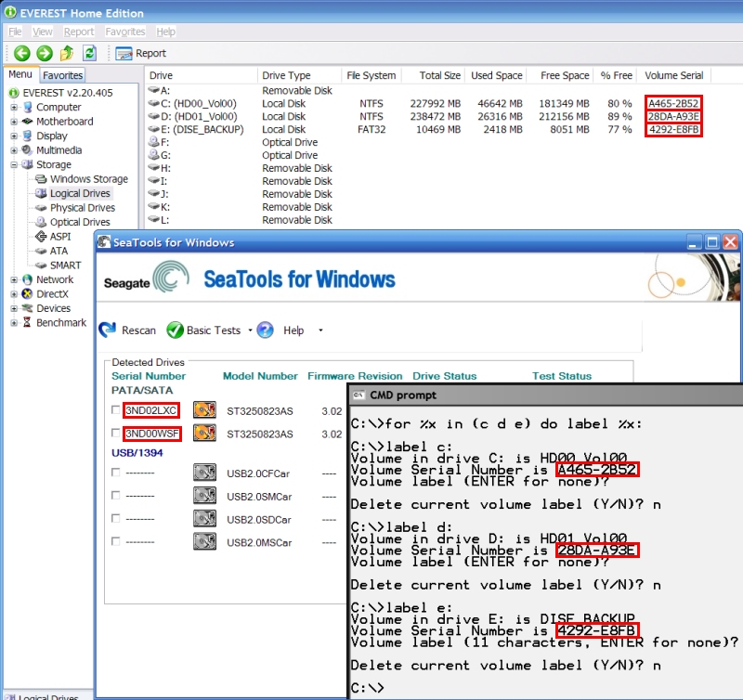Expand the Devices tree node

[x=14, y=308]
